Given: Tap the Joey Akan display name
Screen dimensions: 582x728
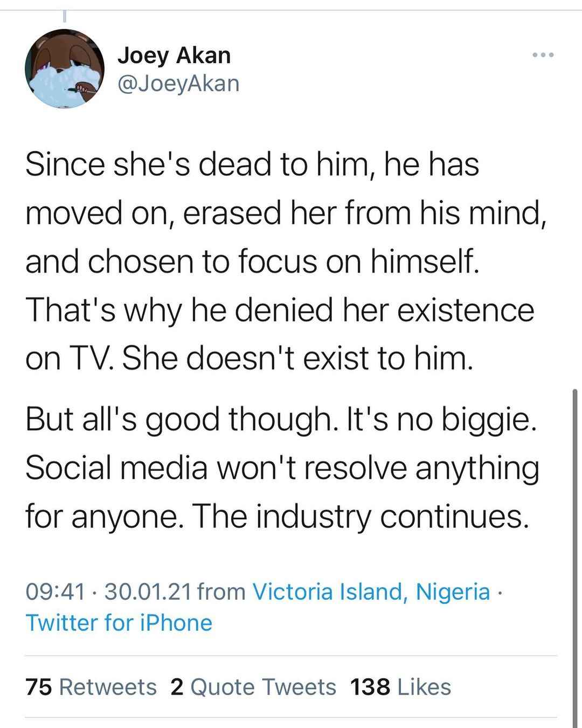Looking at the screenshot, I should pos(174,55).
